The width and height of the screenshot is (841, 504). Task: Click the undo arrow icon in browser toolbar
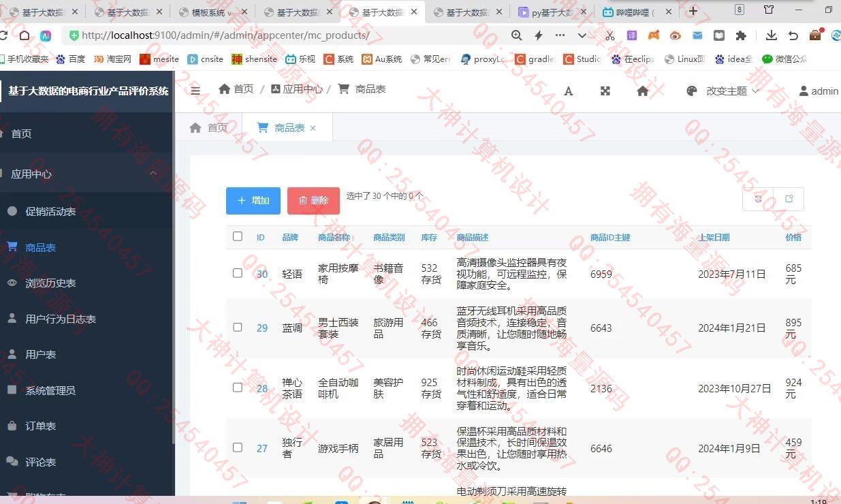pyautogui.click(x=793, y=35)
